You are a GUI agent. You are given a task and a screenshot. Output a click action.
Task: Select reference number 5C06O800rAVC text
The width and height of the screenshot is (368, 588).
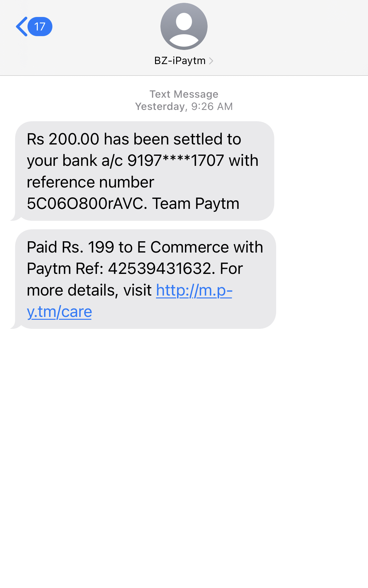click(87, 204)
